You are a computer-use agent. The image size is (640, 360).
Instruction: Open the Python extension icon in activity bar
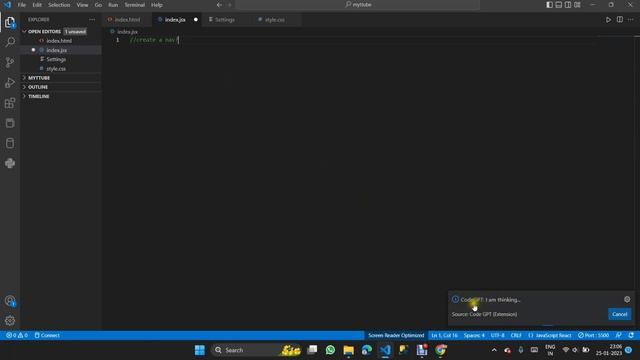pyautogui.click(x=10, y=163)
